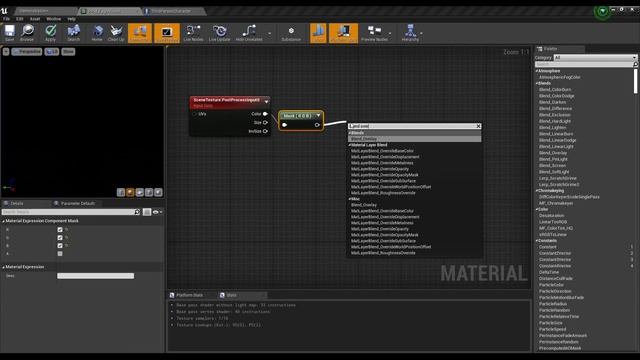Open the Edit menu
The width and height of the screenshot is (640, 360).
tap(20, 19)
